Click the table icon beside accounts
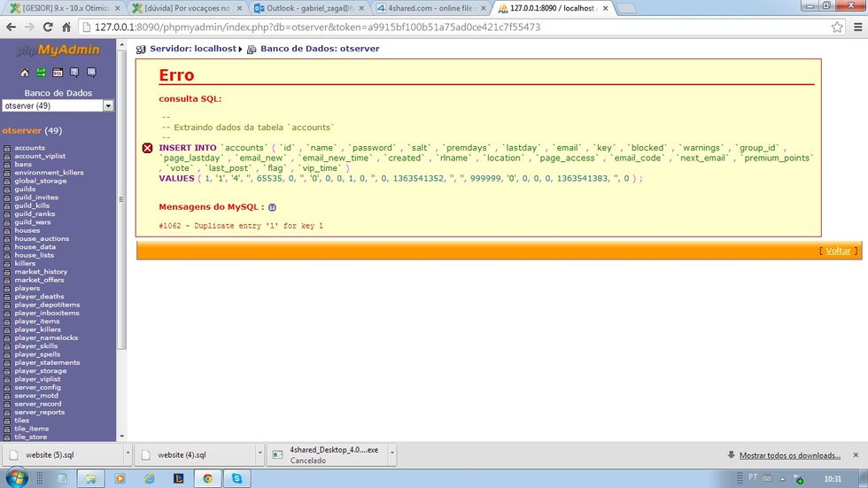 tap(7, 148)
